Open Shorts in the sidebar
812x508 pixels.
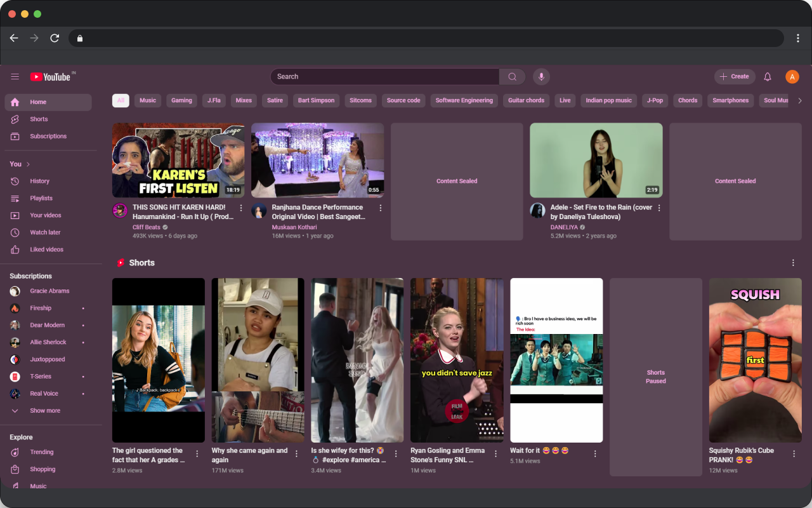point(38,119)
